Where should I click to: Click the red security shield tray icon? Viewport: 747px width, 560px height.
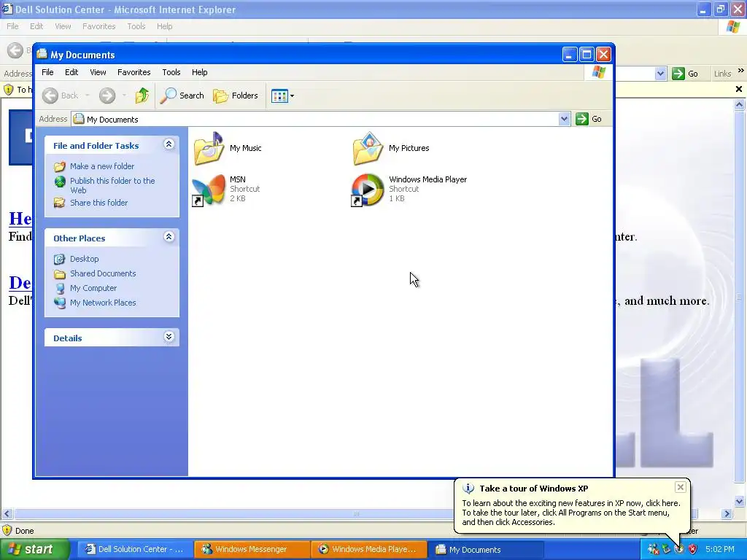(x=693, y=549)
